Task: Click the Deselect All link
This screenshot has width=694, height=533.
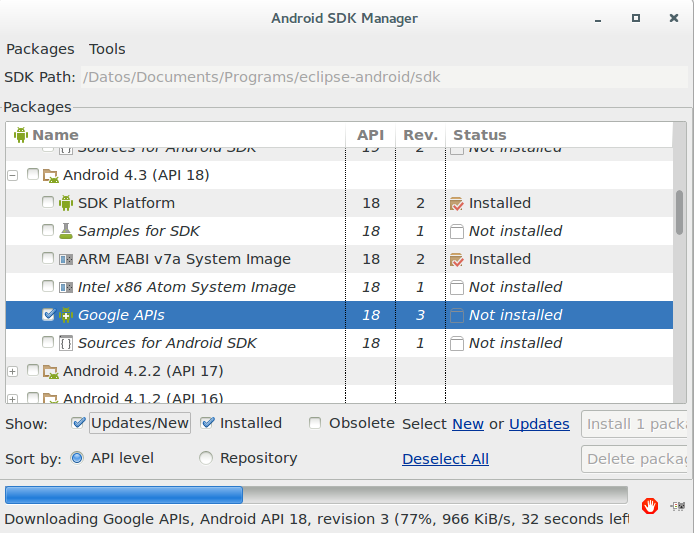Action: 445,459
